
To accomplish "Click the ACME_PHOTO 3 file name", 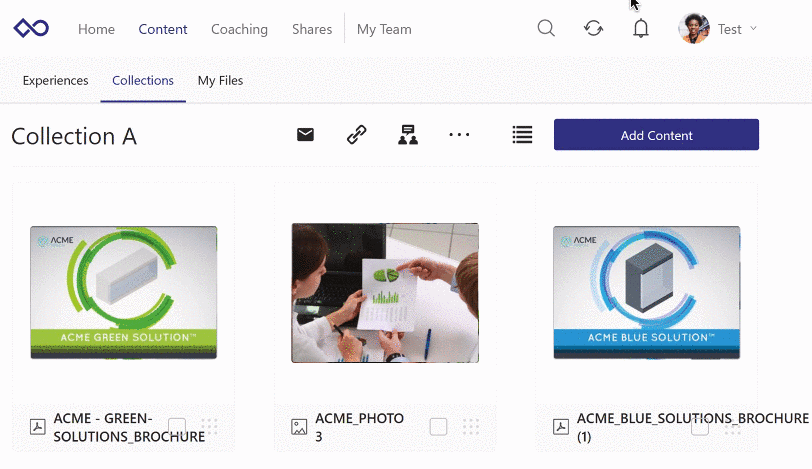I will [359, 428].
